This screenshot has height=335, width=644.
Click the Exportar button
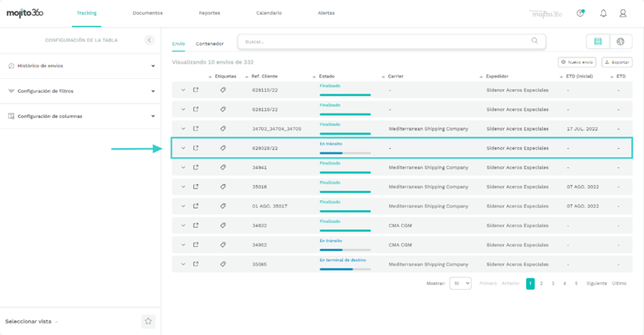click(616, 62)
